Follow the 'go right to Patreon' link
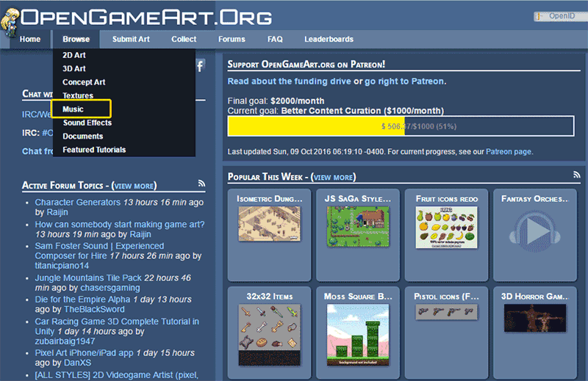 click(404, 81)
